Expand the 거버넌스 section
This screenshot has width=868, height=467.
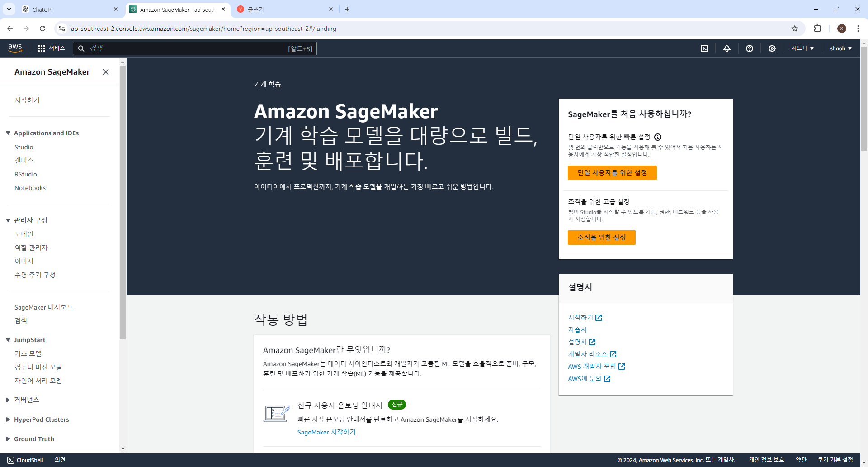click(8, 400)
